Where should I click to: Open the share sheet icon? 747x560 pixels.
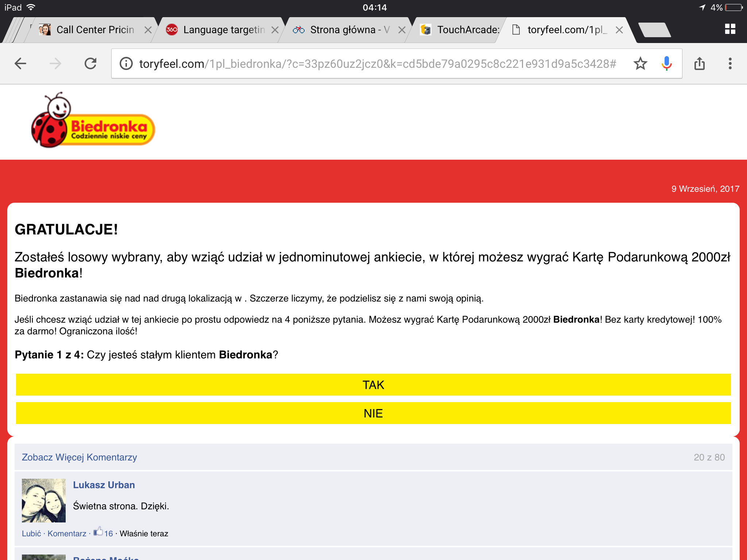point(699,64)
